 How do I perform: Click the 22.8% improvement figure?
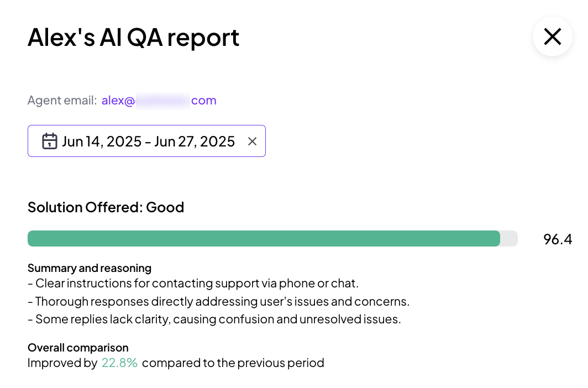point(119,363)
